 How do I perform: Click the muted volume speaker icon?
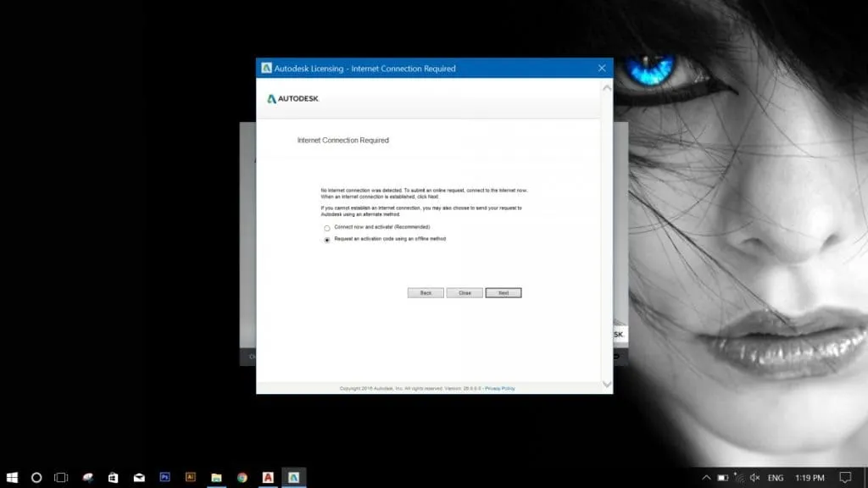[x=754, y=478]
